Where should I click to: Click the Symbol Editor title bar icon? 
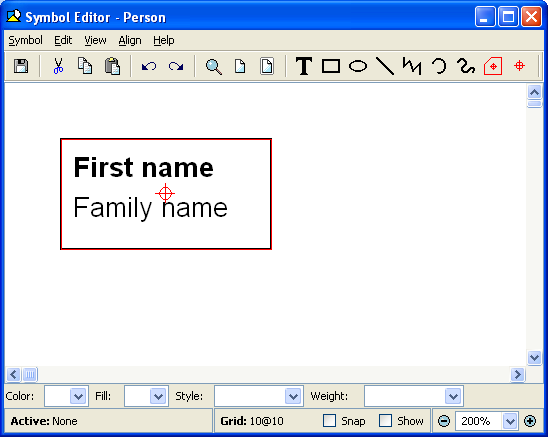14,16
